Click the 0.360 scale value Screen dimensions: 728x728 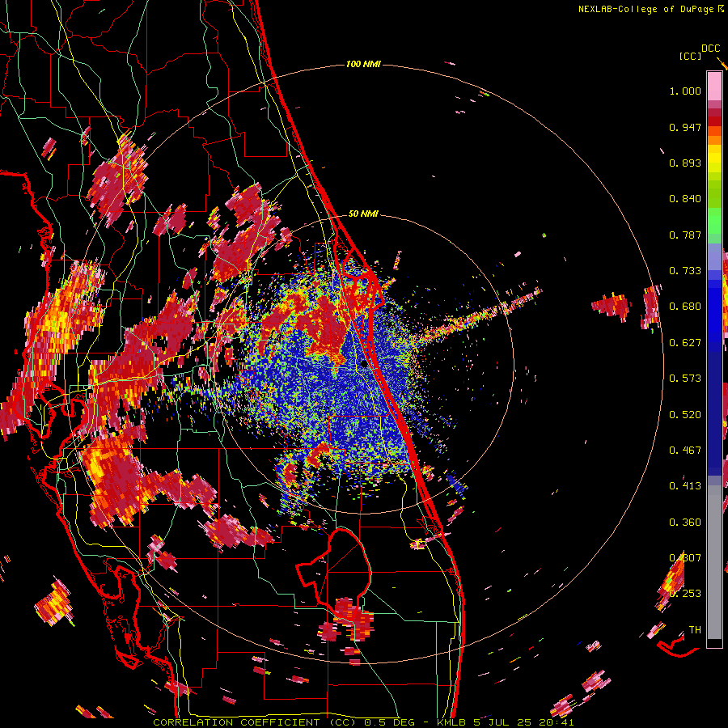685,523
